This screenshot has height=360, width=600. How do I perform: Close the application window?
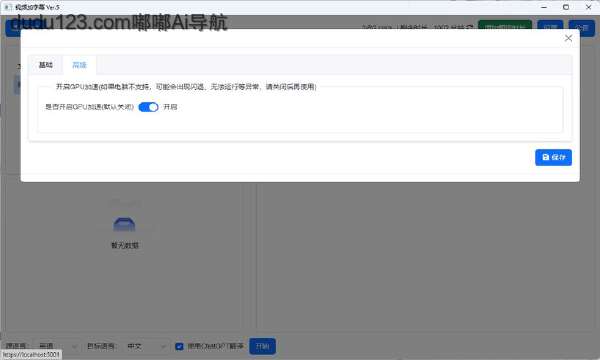[x=589, y=7]
